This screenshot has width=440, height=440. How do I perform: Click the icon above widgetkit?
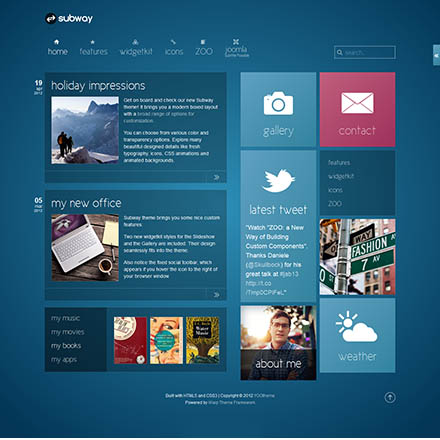coord(135,42)
